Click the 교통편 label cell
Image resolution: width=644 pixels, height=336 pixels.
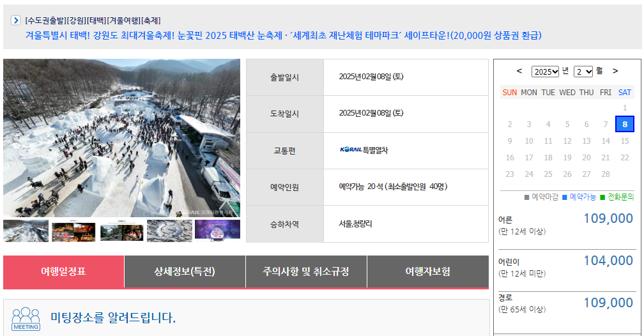coord(285,151)
